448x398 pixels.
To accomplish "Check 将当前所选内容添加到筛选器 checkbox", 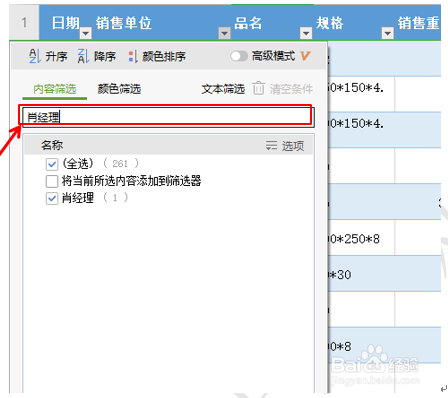I will pos(52,182).
